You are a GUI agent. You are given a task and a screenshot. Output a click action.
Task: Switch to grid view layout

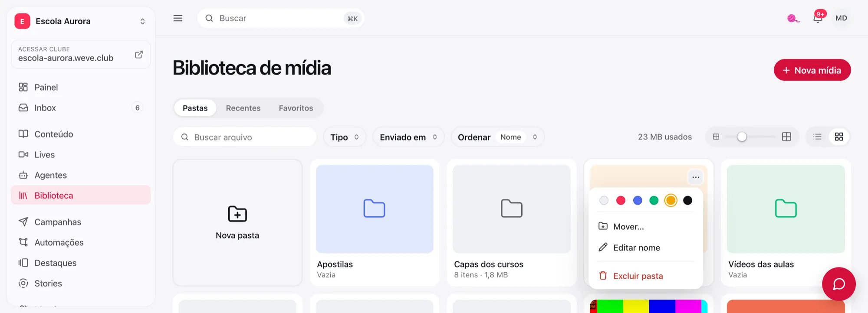(839, 137)
